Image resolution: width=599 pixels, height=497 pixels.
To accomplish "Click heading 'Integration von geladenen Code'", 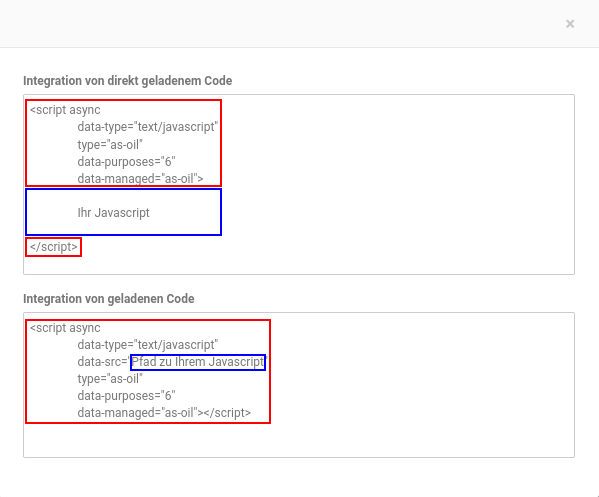I will pos(109,298).
